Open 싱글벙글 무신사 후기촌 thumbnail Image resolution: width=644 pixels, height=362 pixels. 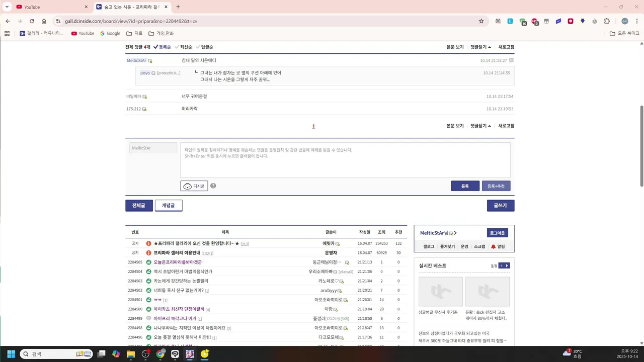[x=440, y=292]
